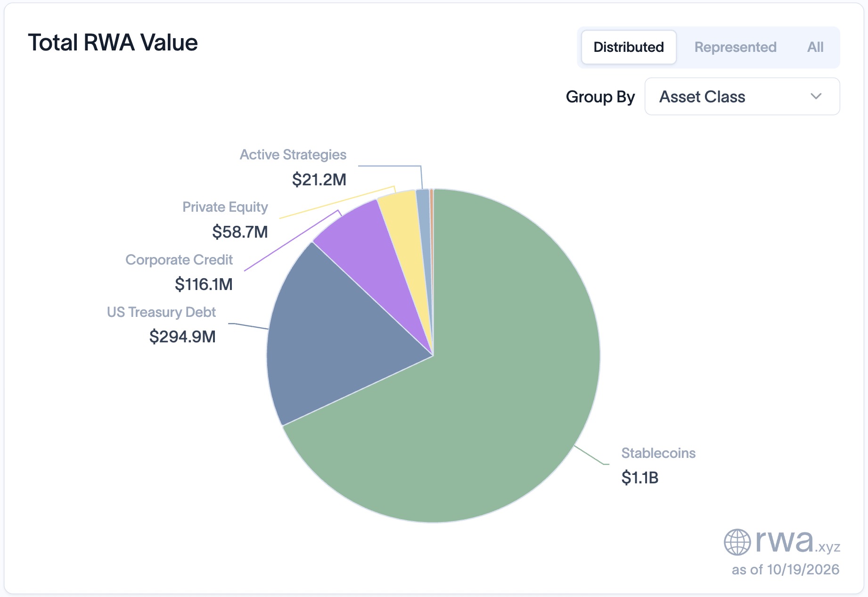Click the rwa.xyz globe logo icon
Image resolution: width=868 pixels, height=597 pixels.
tap(737, 542)
